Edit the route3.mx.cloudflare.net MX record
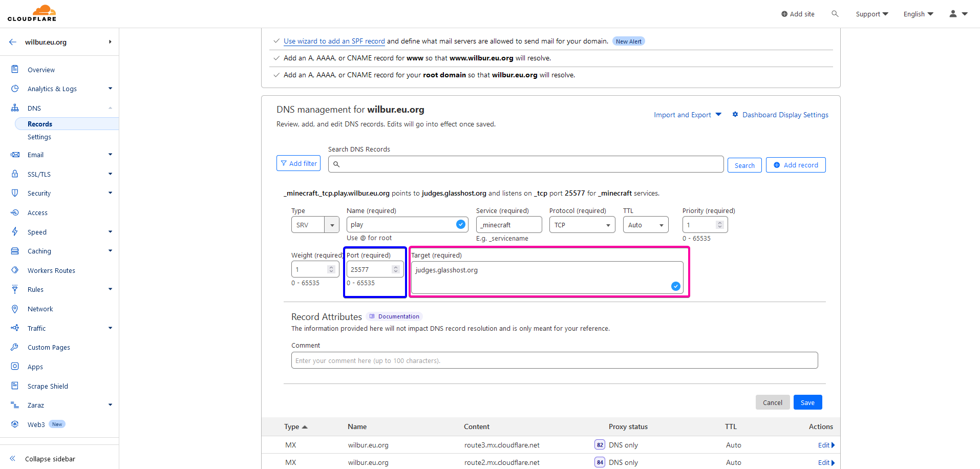 (826, 445)
